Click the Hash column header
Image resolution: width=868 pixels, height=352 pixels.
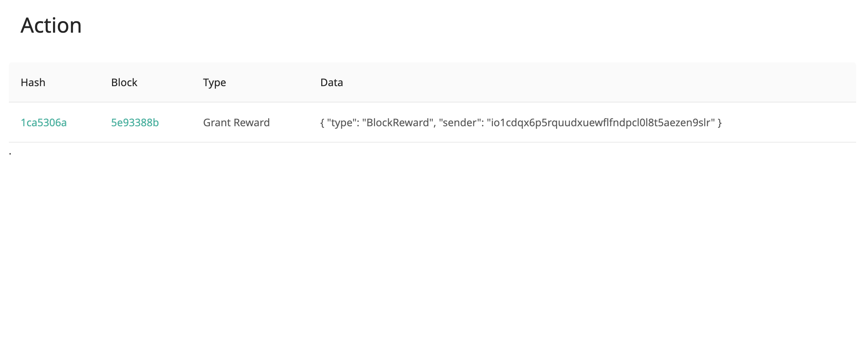point(33,82)
